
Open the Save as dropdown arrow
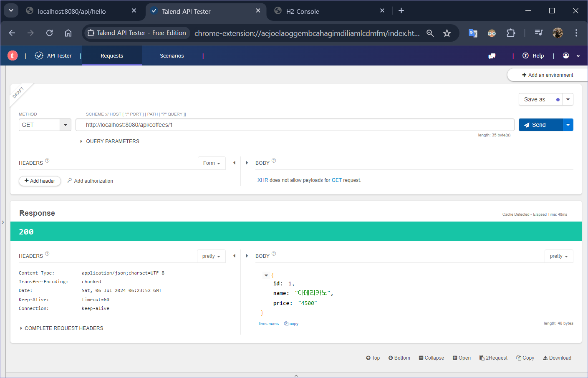click(x=568, y=99)
